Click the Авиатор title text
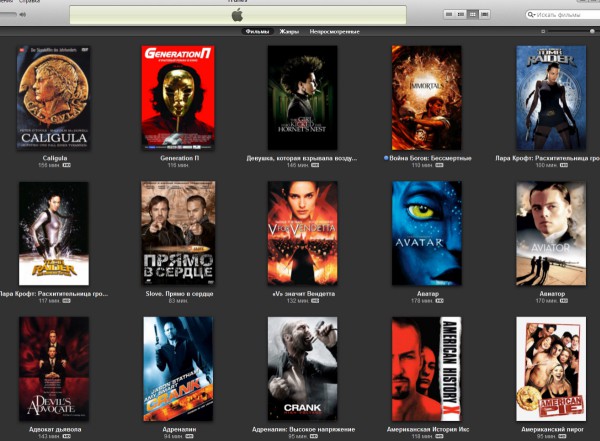Viewport: 600px width, 441px height. pos(552,294)
